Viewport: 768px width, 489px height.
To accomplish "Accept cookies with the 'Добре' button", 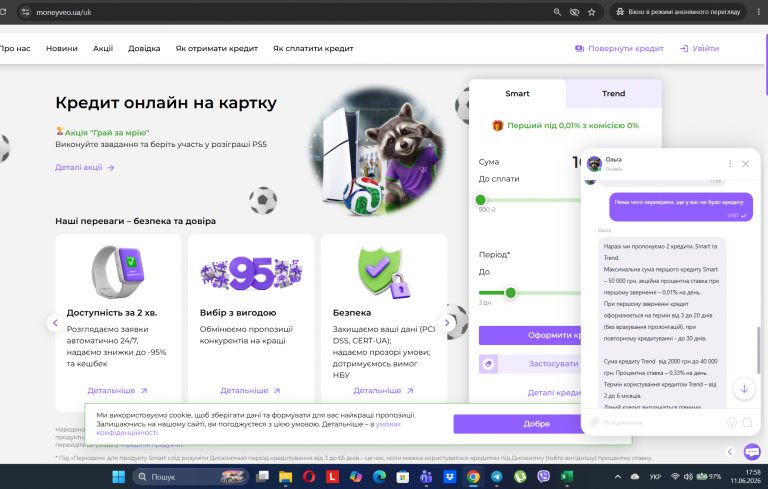I will tap(517, 424).
